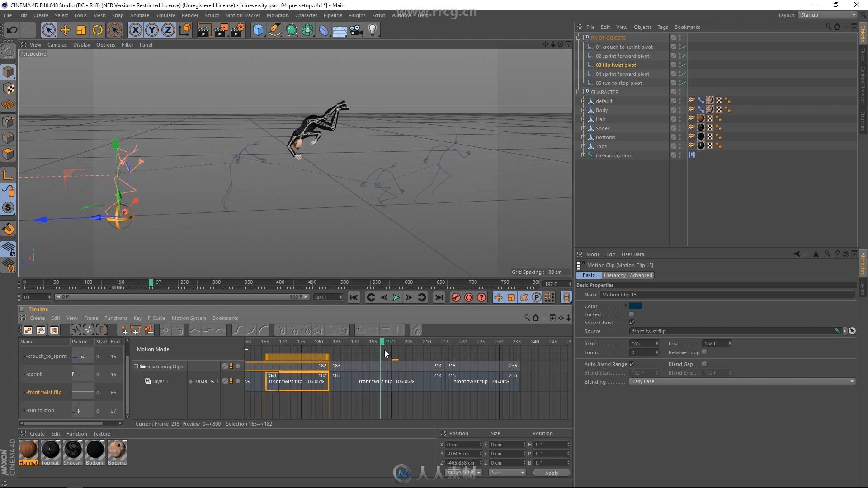This screenshot has width=868, height=488.
Task: Toggle visibility dots of Hair object
Action: tap(680, 119)
